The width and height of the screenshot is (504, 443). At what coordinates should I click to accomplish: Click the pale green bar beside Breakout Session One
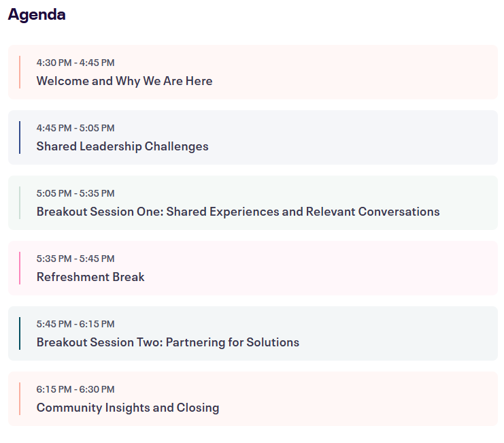20,203
